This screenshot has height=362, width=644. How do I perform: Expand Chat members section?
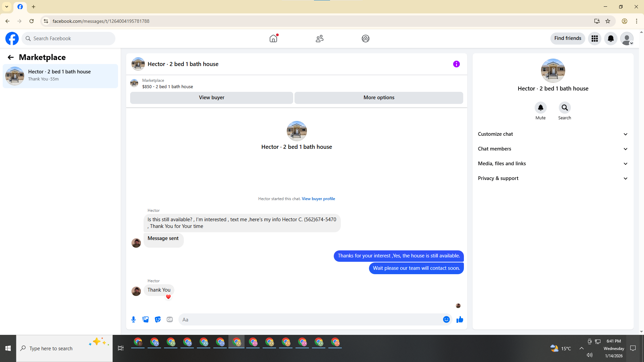552,149
